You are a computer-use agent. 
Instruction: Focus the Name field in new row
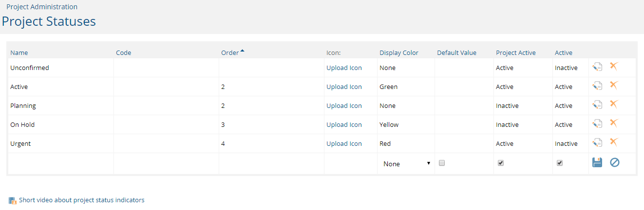61,164
